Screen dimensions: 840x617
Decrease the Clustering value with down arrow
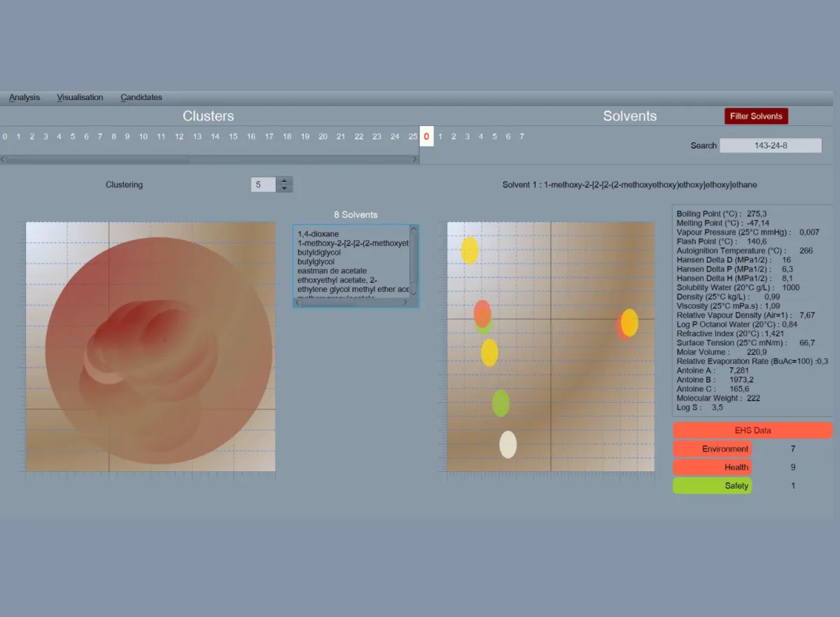tap(285, 188)
